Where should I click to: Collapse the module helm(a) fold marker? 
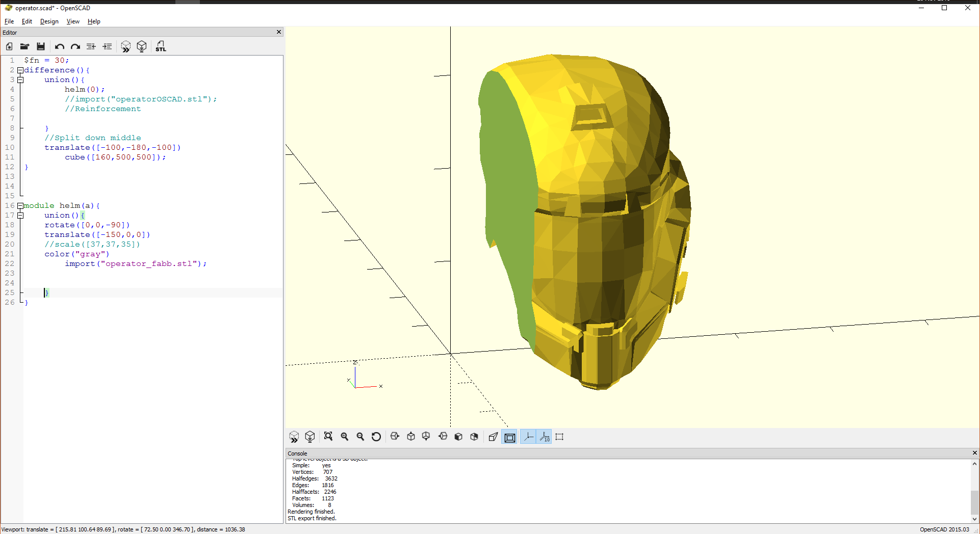(x=20, y=206)
